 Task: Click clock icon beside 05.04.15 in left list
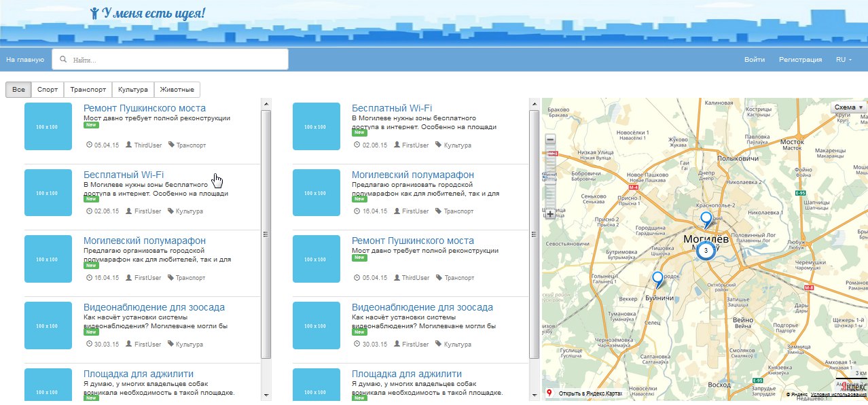pyautogui.click(x=90, y=145)
